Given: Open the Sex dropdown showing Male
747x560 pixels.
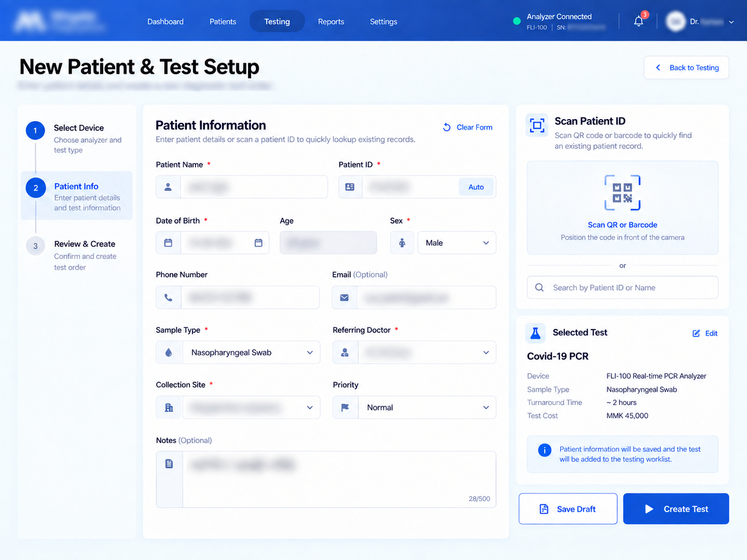Looking at the screenshot, I should pos(457,243).
